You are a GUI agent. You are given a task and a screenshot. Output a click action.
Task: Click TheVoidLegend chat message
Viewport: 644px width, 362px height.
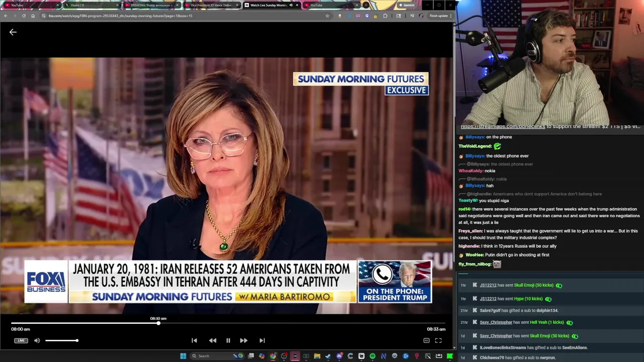pos(479,146)
